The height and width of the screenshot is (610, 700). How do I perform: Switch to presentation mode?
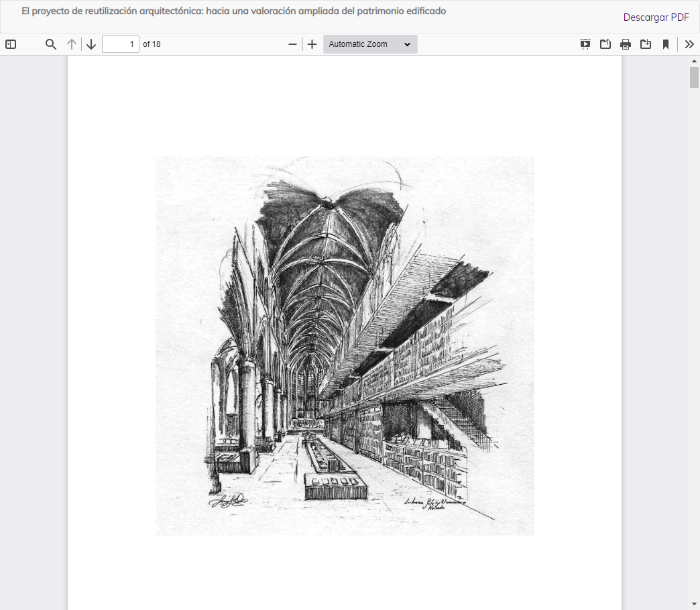[x=585, y=44]
